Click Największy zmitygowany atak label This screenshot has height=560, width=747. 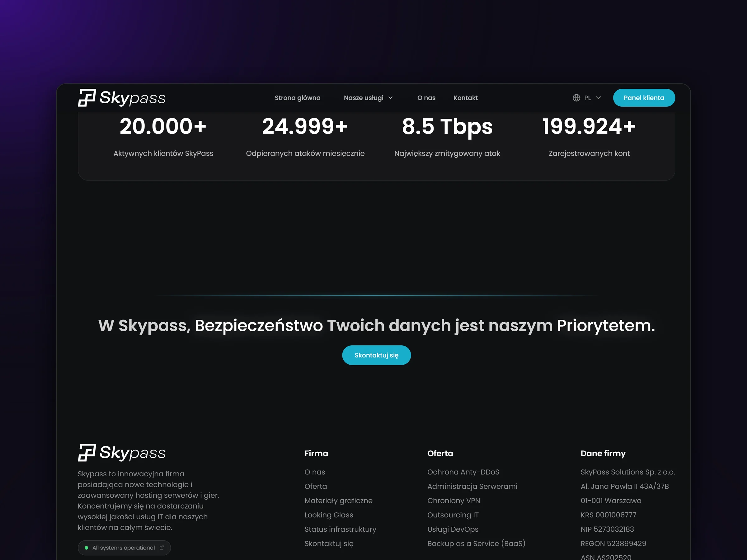coord(447,153)
